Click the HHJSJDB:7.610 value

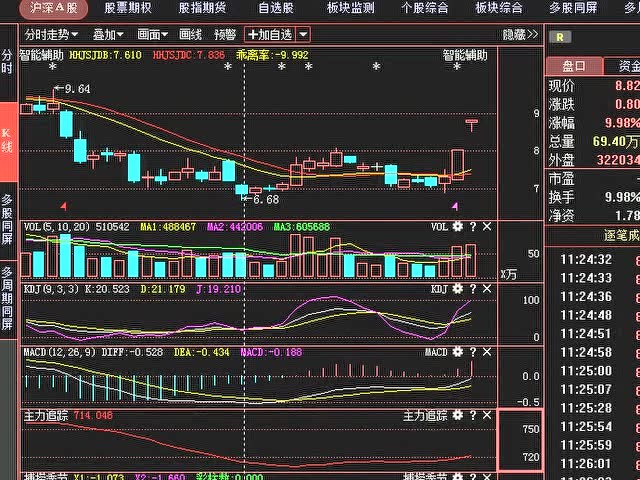(x=105, y=55)
